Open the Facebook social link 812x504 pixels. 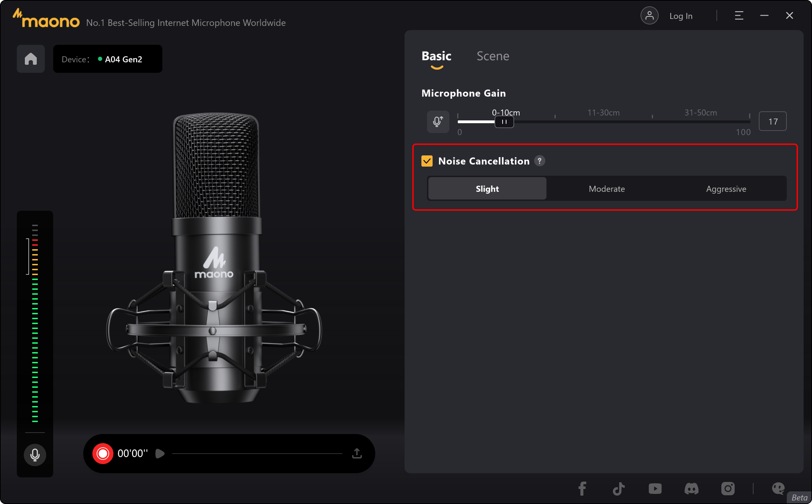pos(582,489)
